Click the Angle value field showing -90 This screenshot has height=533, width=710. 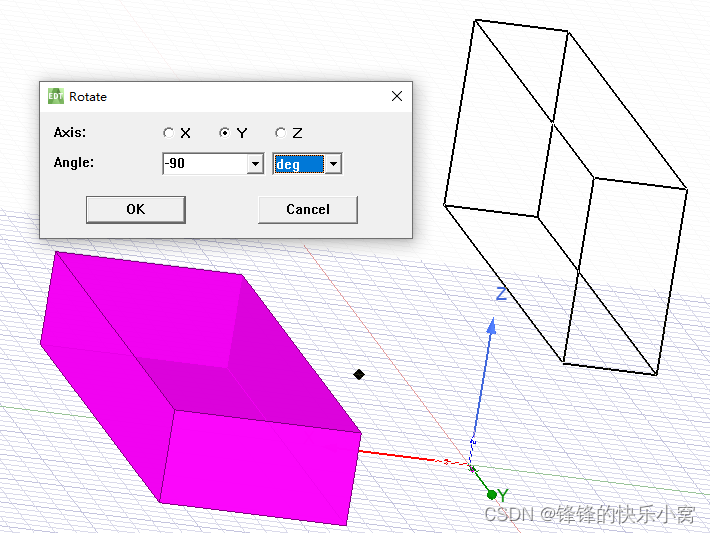click(205, 163)
